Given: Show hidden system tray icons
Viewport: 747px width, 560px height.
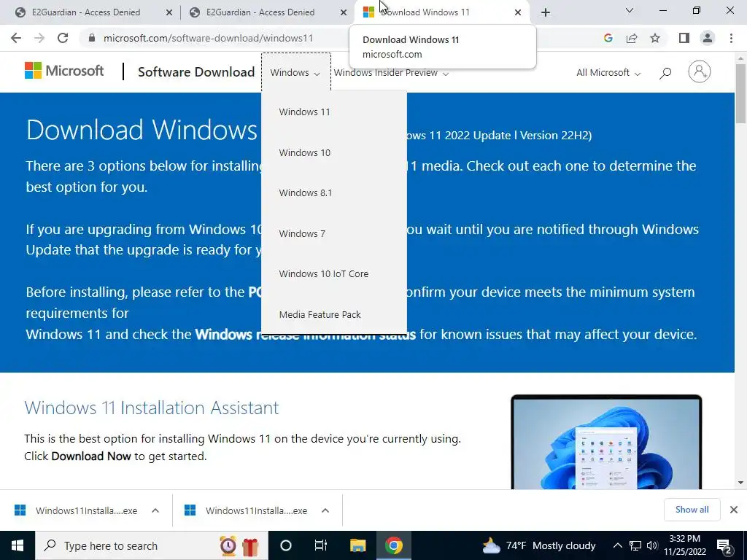Looking at the screenshot, I should [617, 545].
